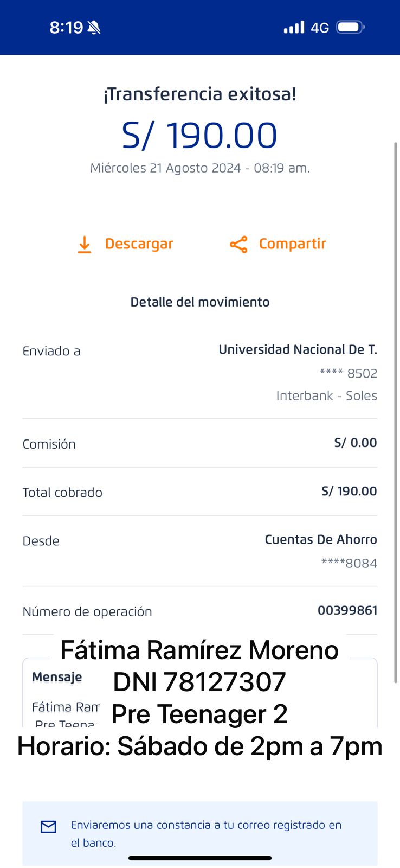Tap the status bar clock showing 8:19
The height and width of the screenshot is (868, 400).
pos(66,27)
